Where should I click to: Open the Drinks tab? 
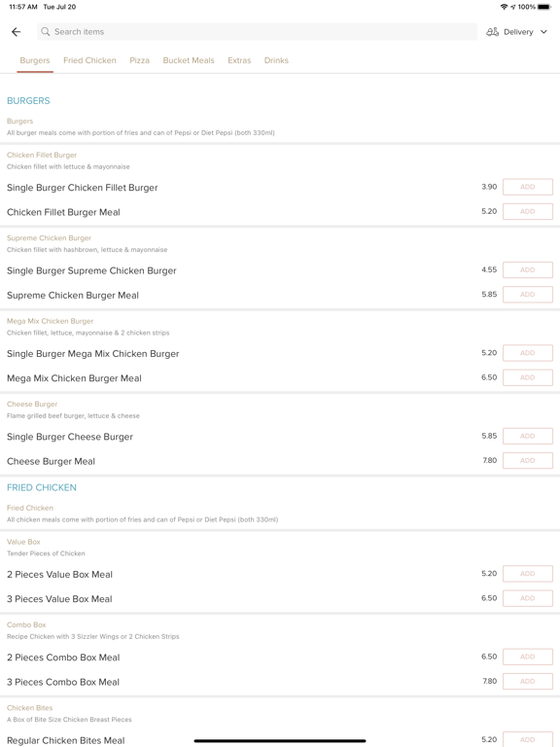pyautogui.click(x=276, y=60)
